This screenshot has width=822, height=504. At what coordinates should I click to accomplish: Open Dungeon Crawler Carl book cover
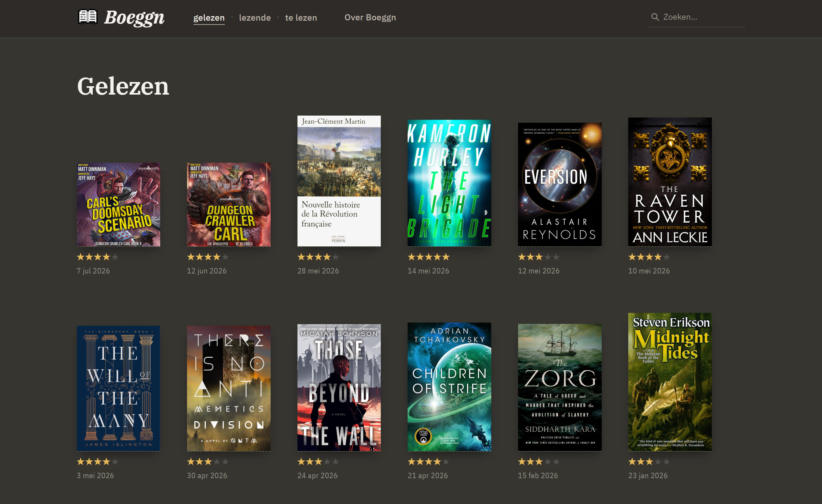pyautogui.click(x=229, y=205)
